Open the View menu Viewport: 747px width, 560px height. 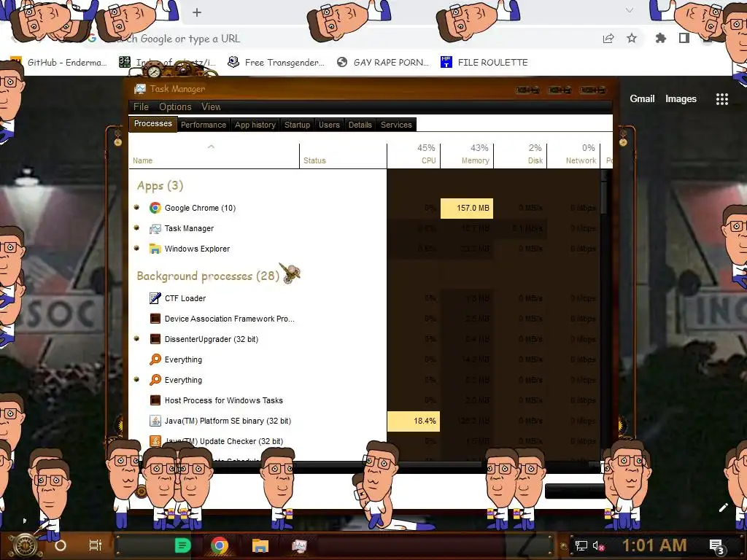211,106
